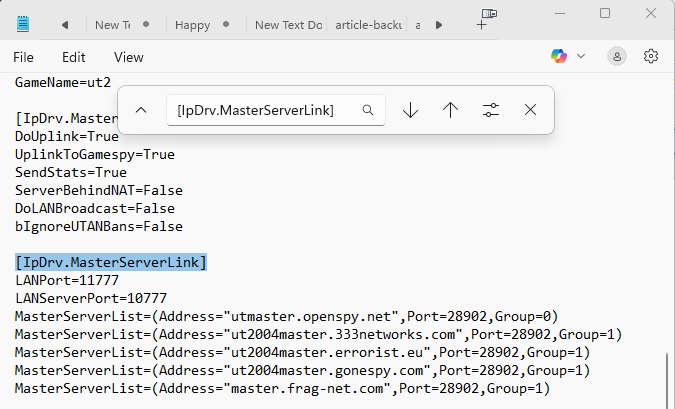Add a new tab with plus icon
The height and width of the screenshot is (409, 675).
pyautogui.click(x=481, y=25)
